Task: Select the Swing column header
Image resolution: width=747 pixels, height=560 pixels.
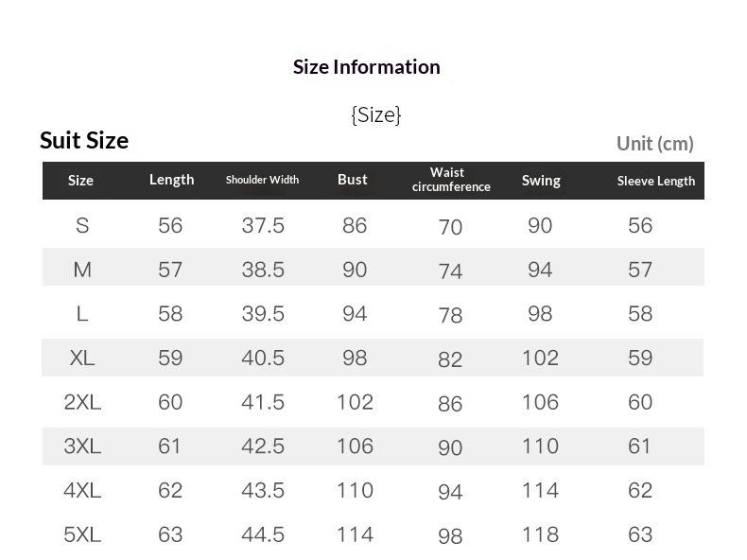Action: tap(541, 181)
